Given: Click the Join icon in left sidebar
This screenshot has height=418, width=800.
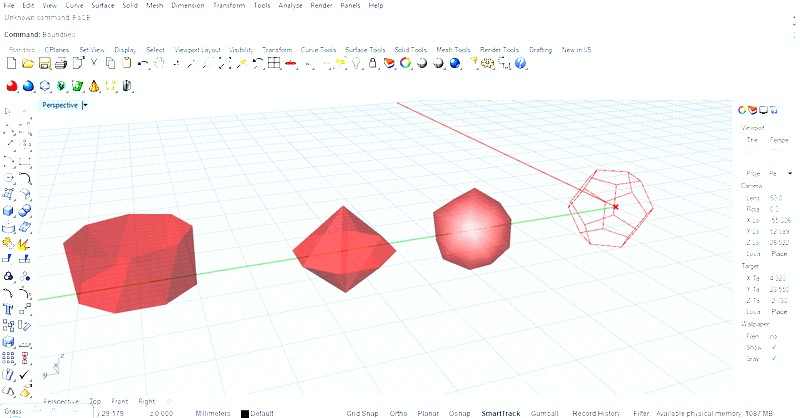Looking at the screenshot, I should 8,244.
